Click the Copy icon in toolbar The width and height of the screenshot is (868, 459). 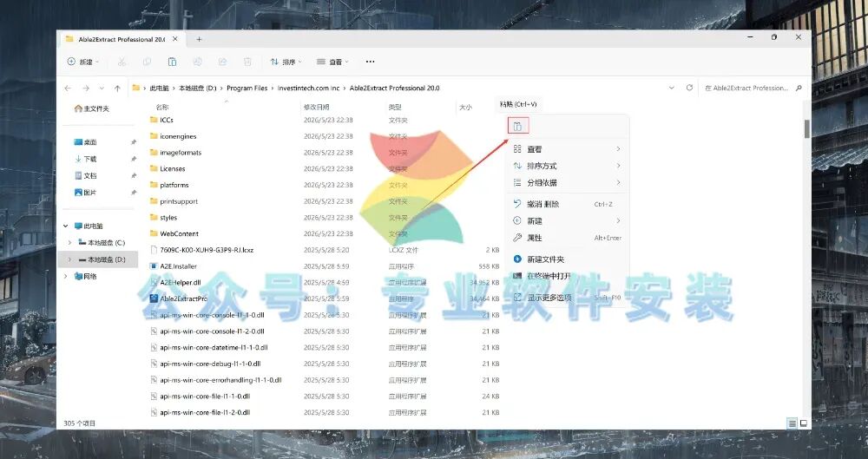(147, 62)
